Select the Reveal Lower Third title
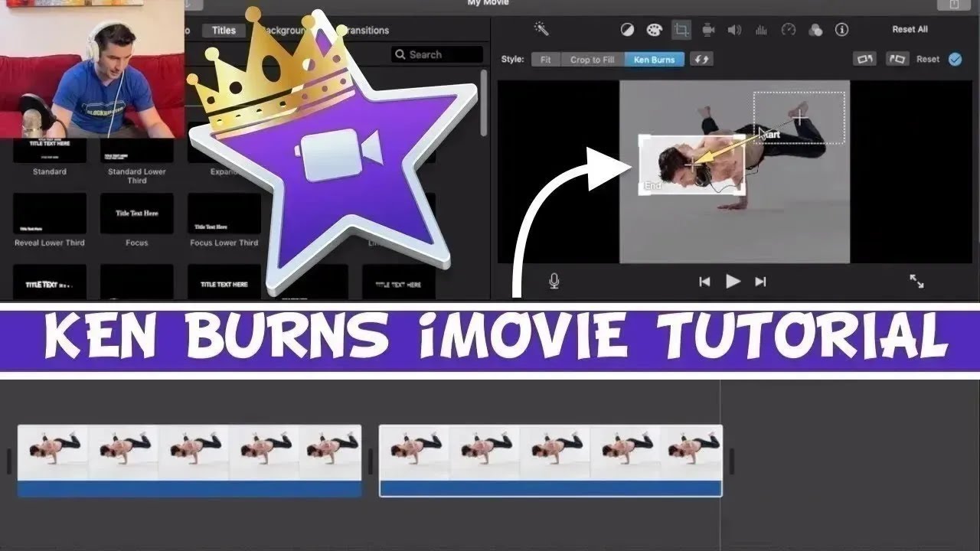Image resolution: width=980 pixels, height=551 pixels. click(x=50, y=214)
